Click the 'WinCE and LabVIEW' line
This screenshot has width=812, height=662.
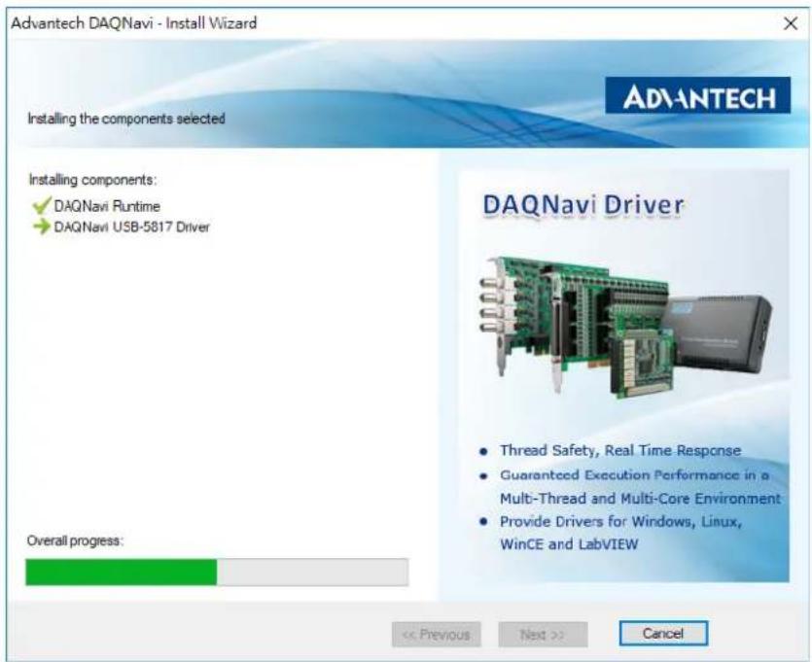pyautogui.click(x=569, y=544)
